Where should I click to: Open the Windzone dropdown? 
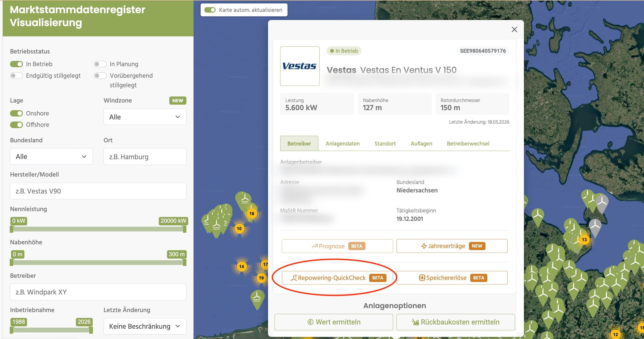pos(145,117)
